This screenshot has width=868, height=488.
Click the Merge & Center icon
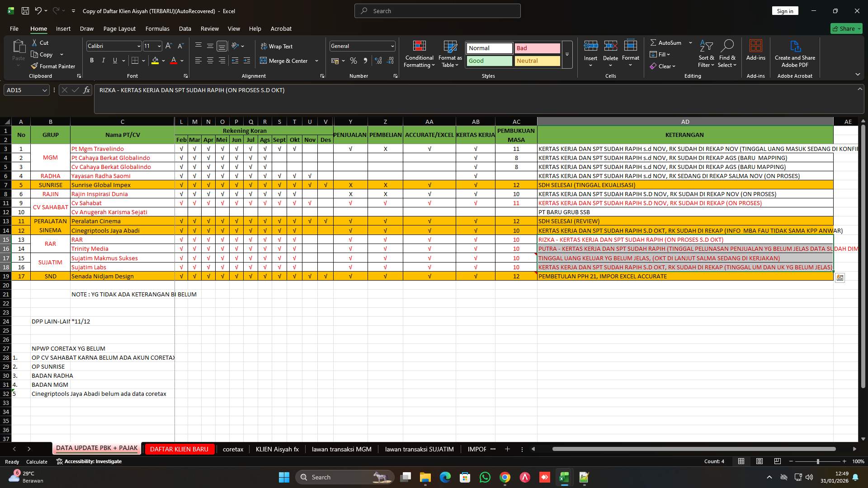point(264,61)
